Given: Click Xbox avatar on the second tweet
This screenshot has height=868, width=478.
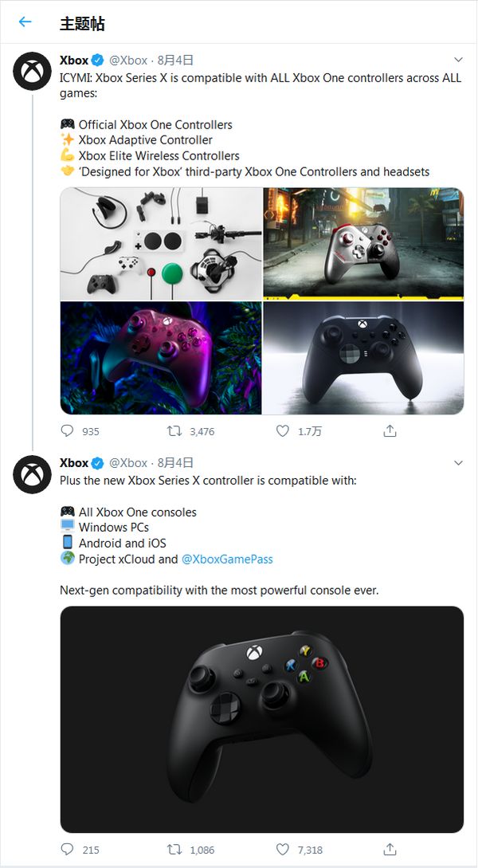Looking at the screenshot, I should point(33,475).
